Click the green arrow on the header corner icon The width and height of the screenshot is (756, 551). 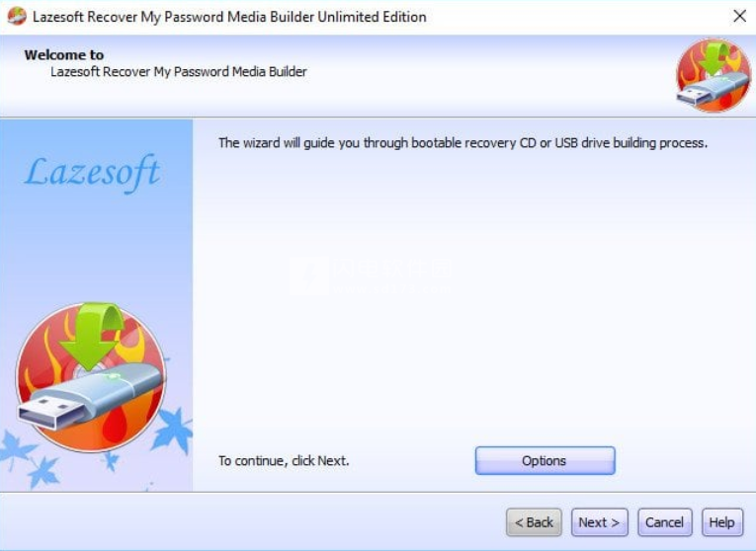[715, 58]
